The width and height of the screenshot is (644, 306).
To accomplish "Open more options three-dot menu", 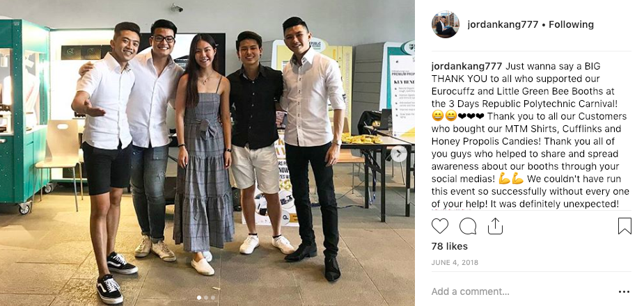I will pos(624,292).
